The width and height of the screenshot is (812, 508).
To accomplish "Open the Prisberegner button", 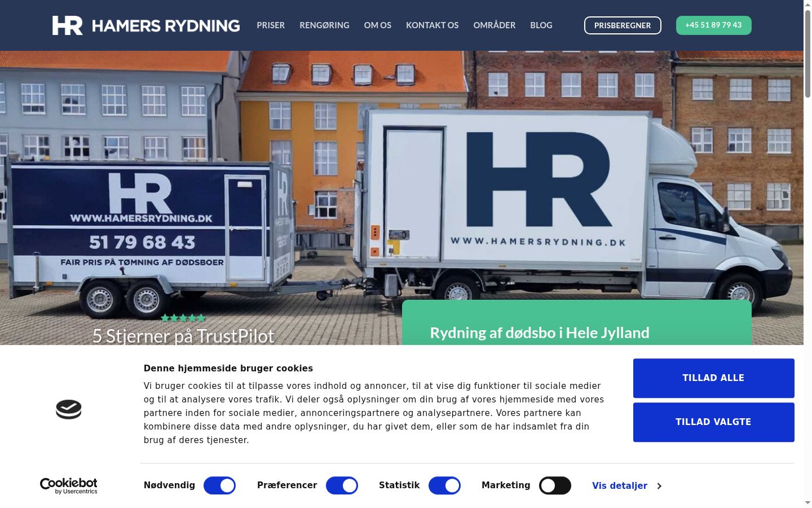I will coord(623,25).
